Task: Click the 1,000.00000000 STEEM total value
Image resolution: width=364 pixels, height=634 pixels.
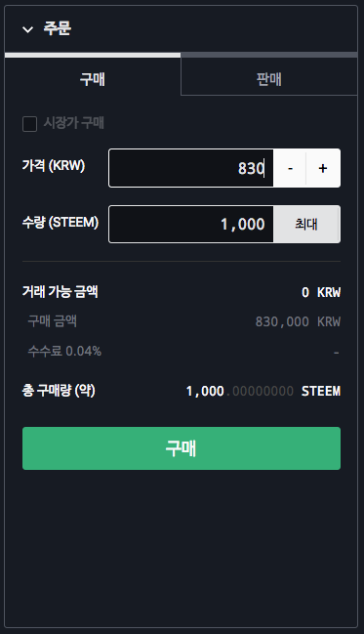Action: 263,391
